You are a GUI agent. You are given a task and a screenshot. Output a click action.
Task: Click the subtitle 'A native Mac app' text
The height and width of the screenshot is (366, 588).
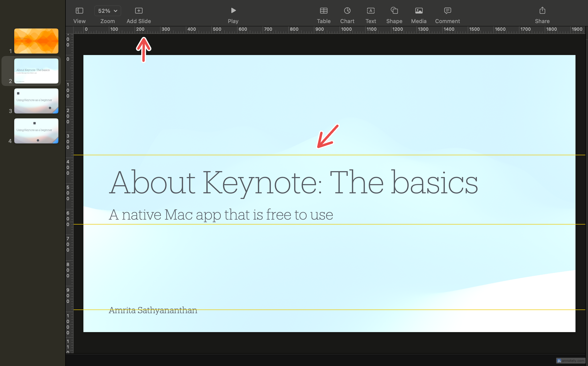pos(221,214)
